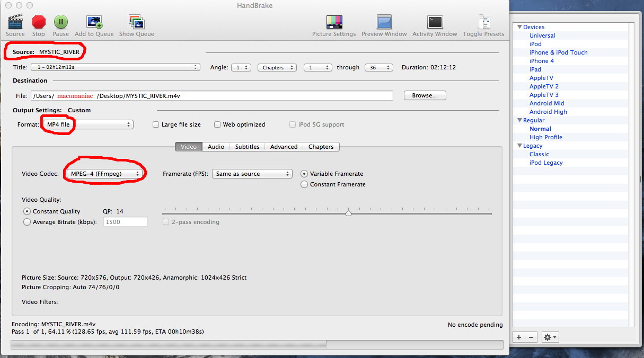This screenshot has width=644, height=358.
Task: Collapse the Devices preset group
Action: click(x=519, y=27)
